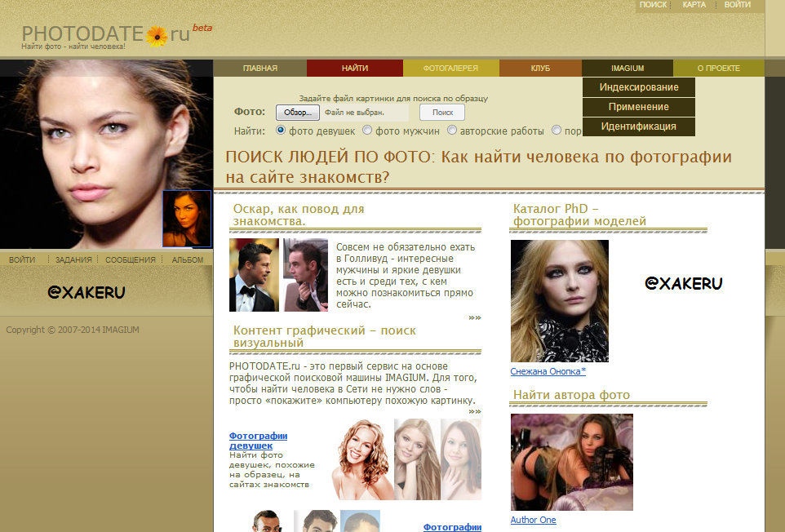
Task: Select Применение in IMAGIUM submenu
Action: coord(639,107)
